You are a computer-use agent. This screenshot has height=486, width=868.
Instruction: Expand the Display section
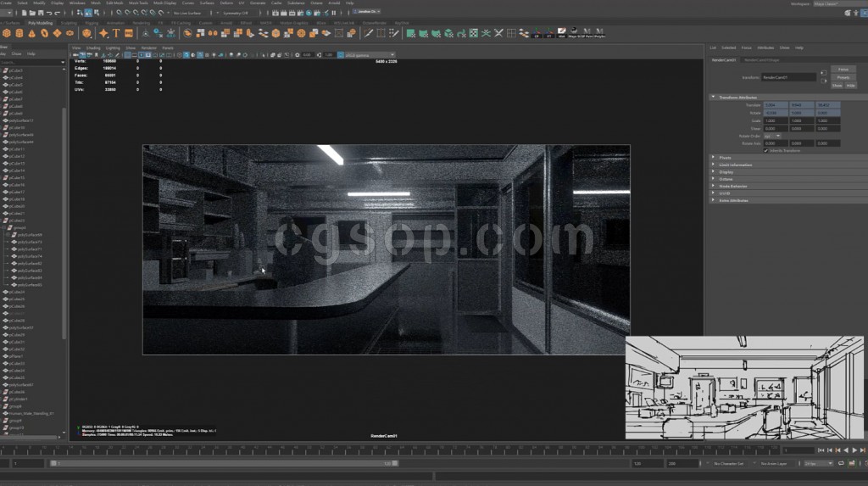point(713,172)
